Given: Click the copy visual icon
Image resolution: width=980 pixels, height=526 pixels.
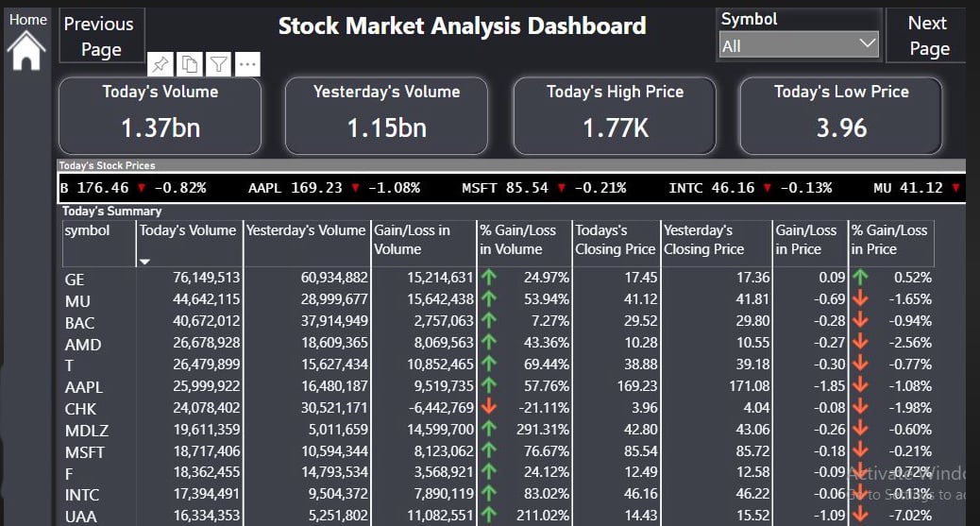Looking at the screenshot, I should [190, 64].
